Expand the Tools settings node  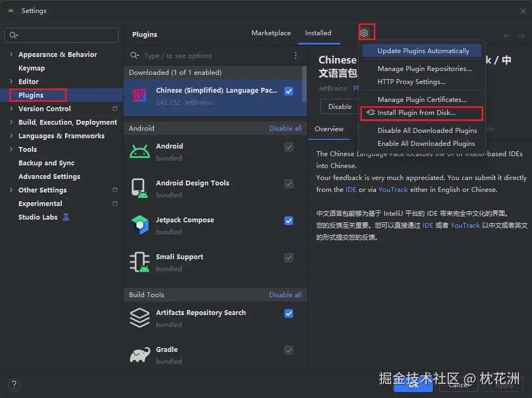click(x=11, y=150)
